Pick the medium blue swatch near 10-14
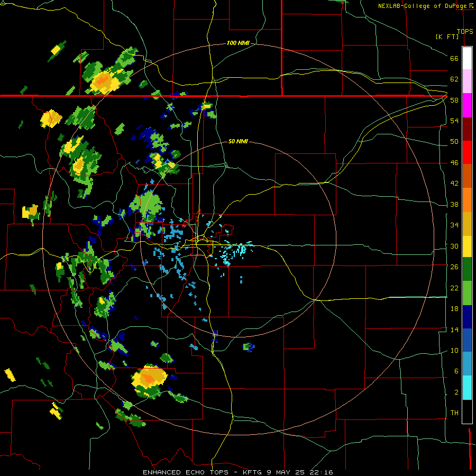This screenshot has width=476, height=476. [467, 340]
